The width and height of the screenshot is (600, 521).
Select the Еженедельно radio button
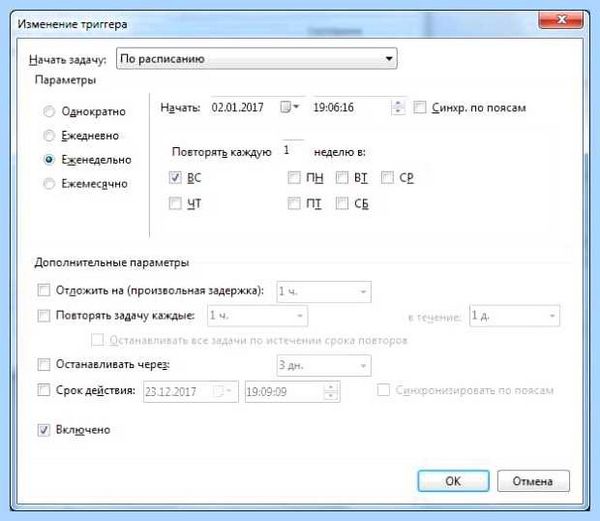(x=49, y=160)
